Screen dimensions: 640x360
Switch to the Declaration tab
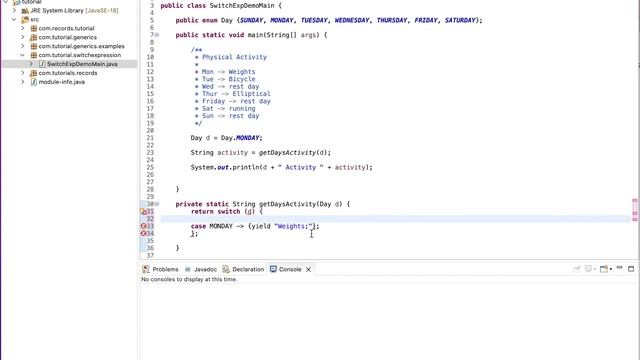point(243,269)
